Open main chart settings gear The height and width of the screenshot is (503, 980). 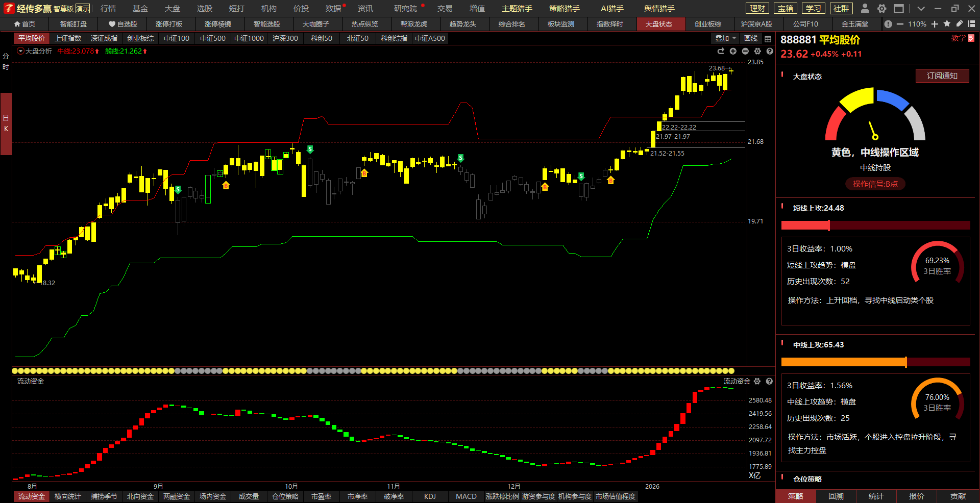757,51
